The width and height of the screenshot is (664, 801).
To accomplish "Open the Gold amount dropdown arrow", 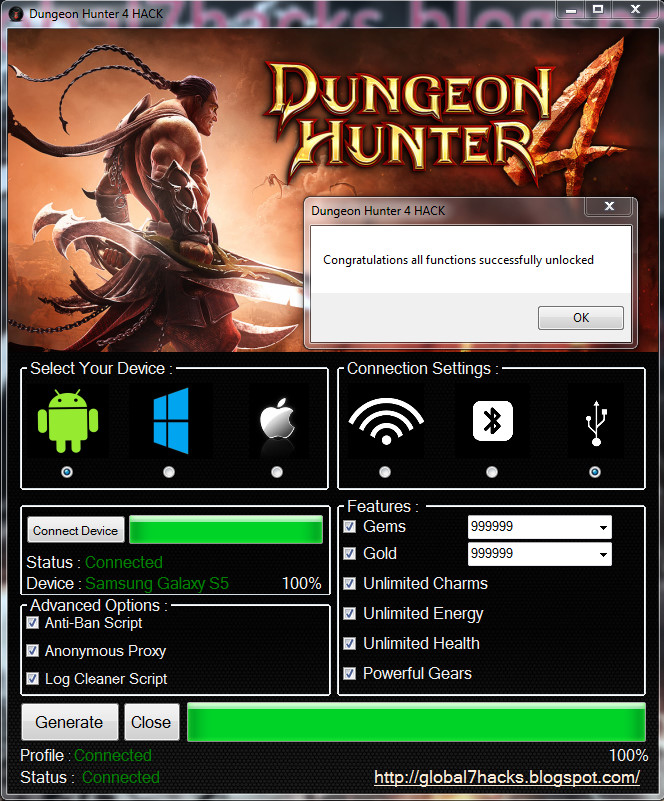I will click(603, 554).
